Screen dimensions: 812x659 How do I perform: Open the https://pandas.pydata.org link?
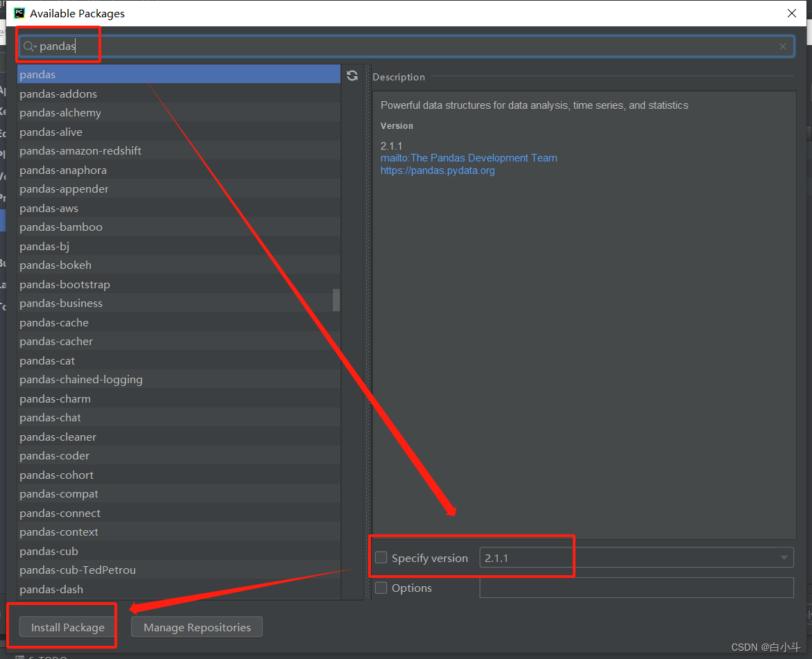coord(438,170)
